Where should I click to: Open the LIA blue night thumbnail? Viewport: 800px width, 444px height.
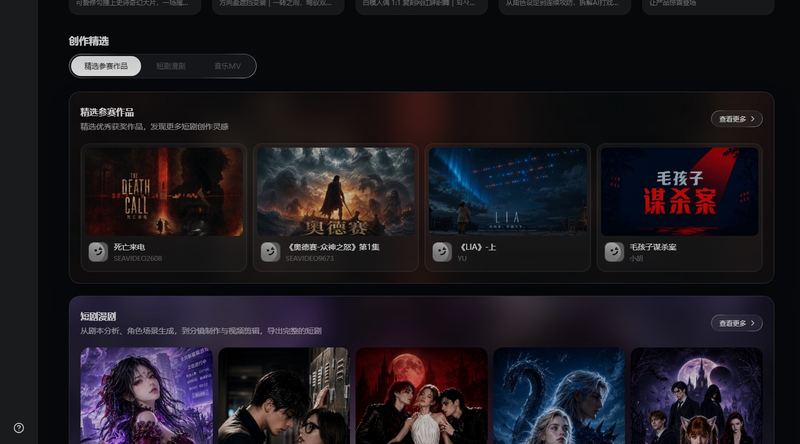point(508,191)
